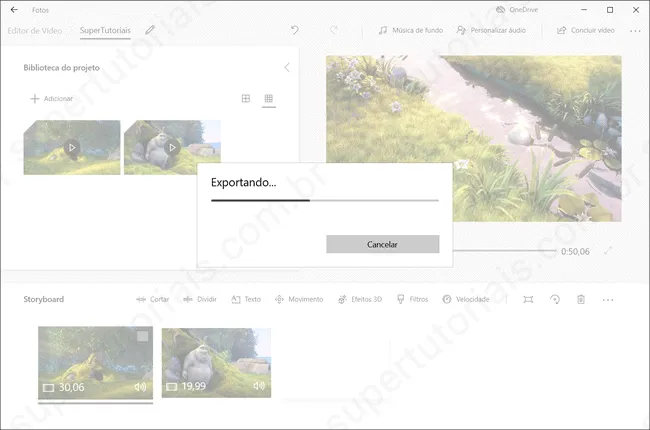Open the Filtros tool

pos(412,299)
